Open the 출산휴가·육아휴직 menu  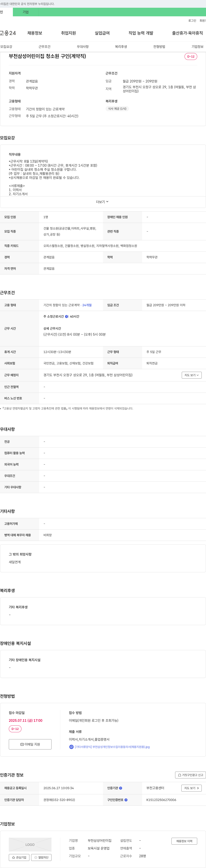(x=188, y=33)
